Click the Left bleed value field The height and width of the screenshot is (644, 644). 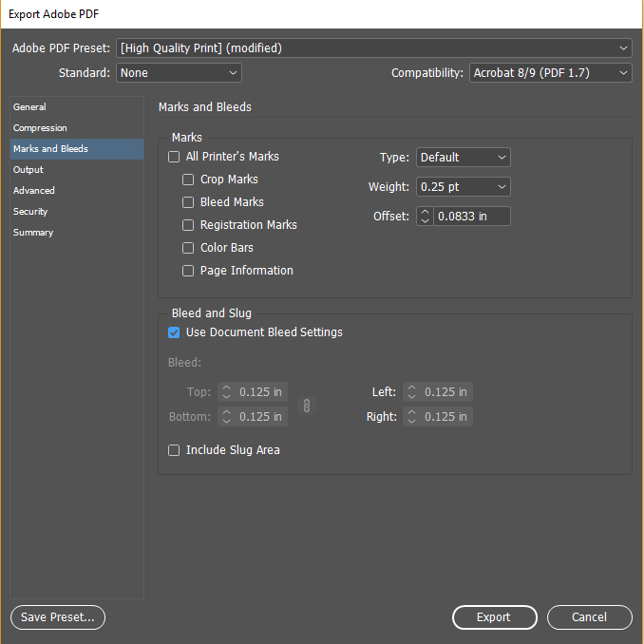point(446,392)
